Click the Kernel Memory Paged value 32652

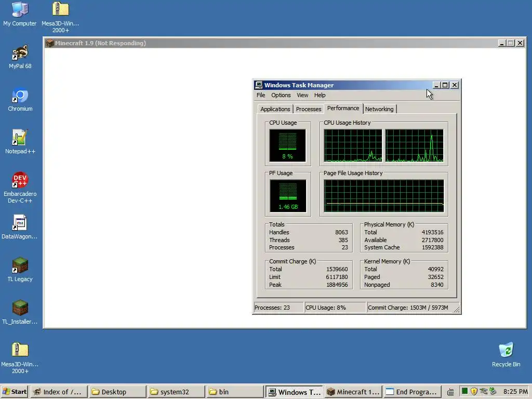436,277
